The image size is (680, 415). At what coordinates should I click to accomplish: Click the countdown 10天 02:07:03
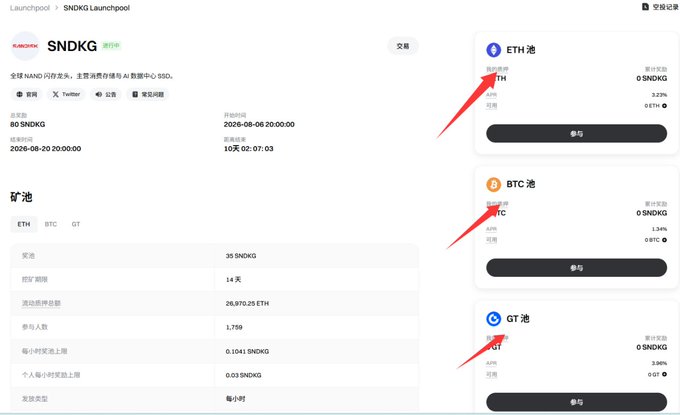pos(248,149)
